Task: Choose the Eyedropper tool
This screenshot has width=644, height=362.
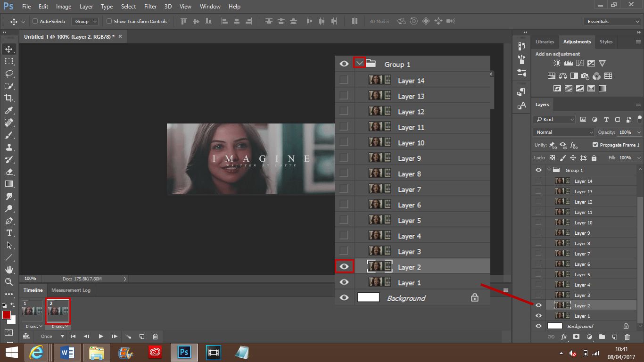Action: click(x=9, y=110)
